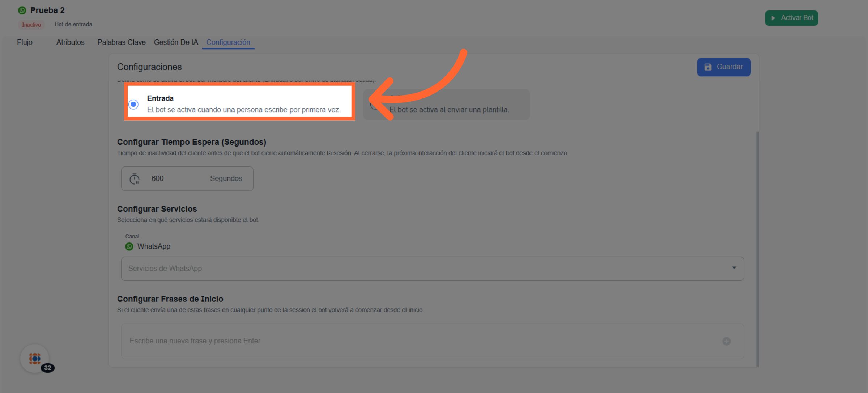Click the WhatsApp channel icon under Canal

(x=129, y=247)
